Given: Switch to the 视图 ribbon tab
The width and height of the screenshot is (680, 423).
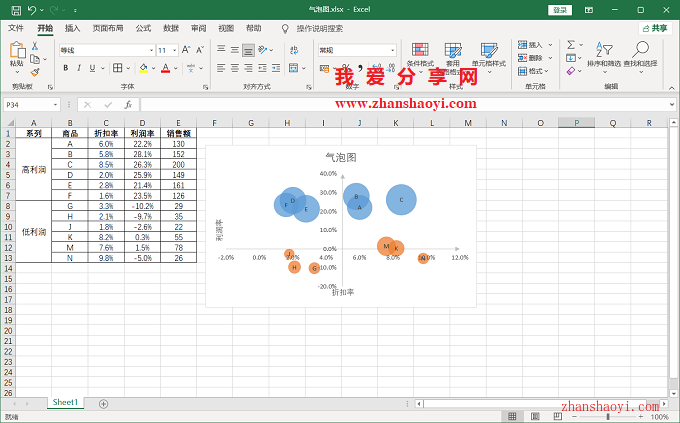Looking at the screenshot, I should [226, 28].
